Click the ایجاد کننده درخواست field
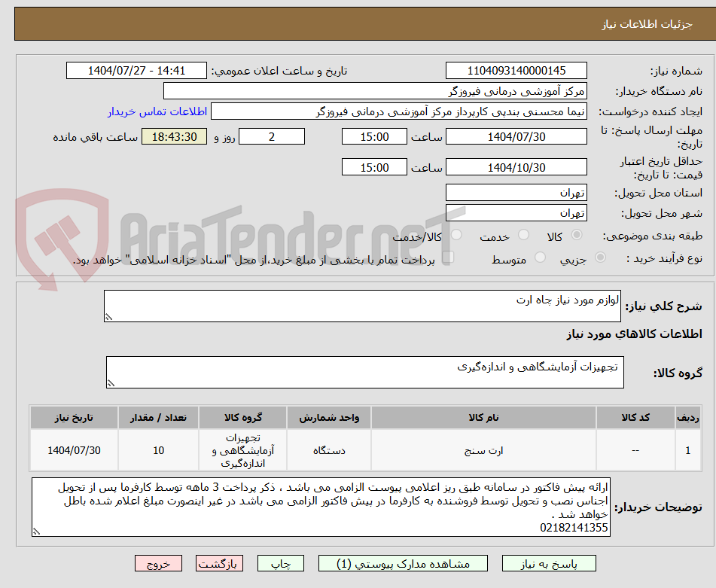The image size is (716, 588). tap(398, 111)
